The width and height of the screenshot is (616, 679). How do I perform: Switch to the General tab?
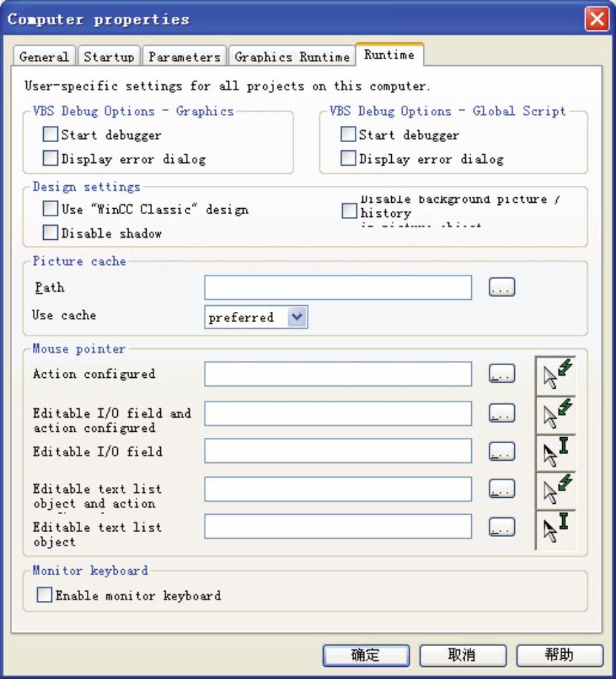pos(44,57)
